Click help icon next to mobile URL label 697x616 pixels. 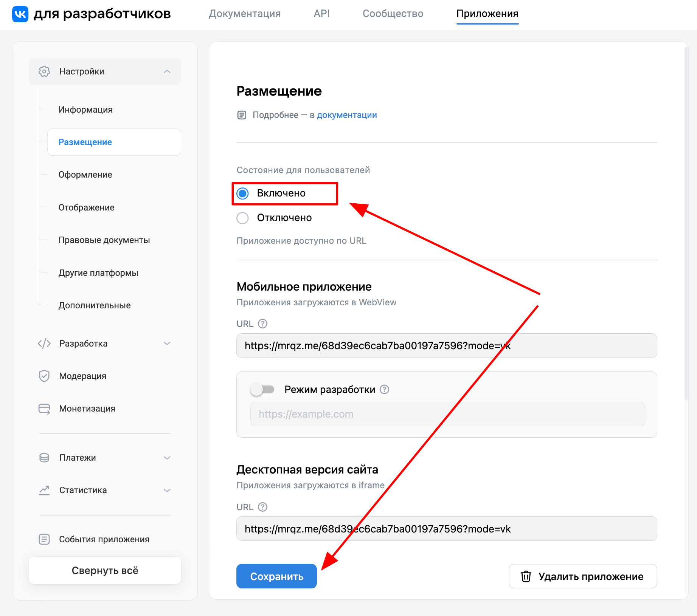[x=262, y=324]
